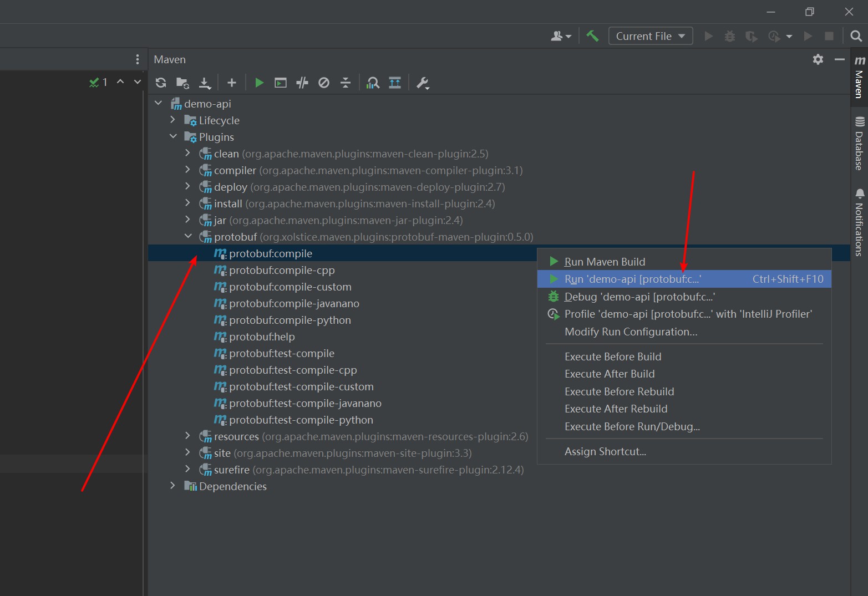This screenshot has width=868, height=596.
Task: Add Maven Projects plus icon
Action: [x=232, y=83]
